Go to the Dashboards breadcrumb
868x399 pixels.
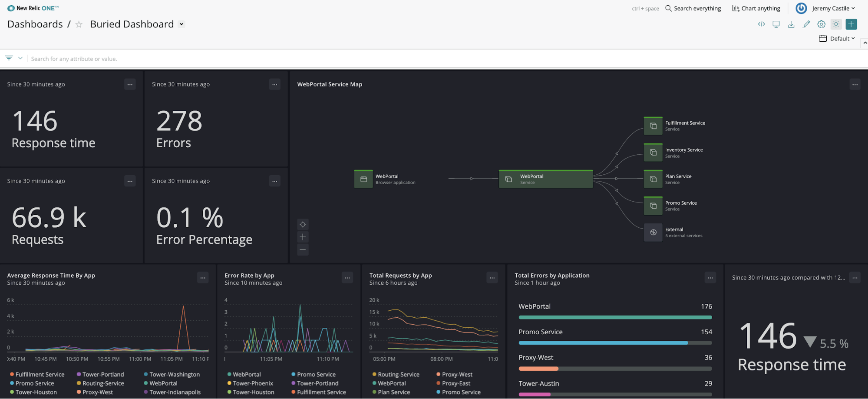[x=35, y=24]
